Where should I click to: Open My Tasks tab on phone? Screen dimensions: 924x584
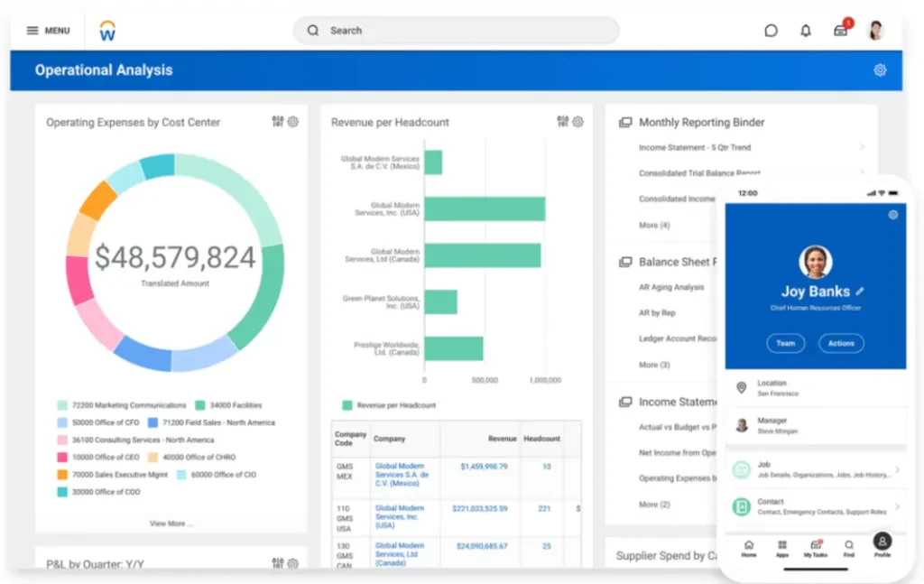(x=816, y=549)
